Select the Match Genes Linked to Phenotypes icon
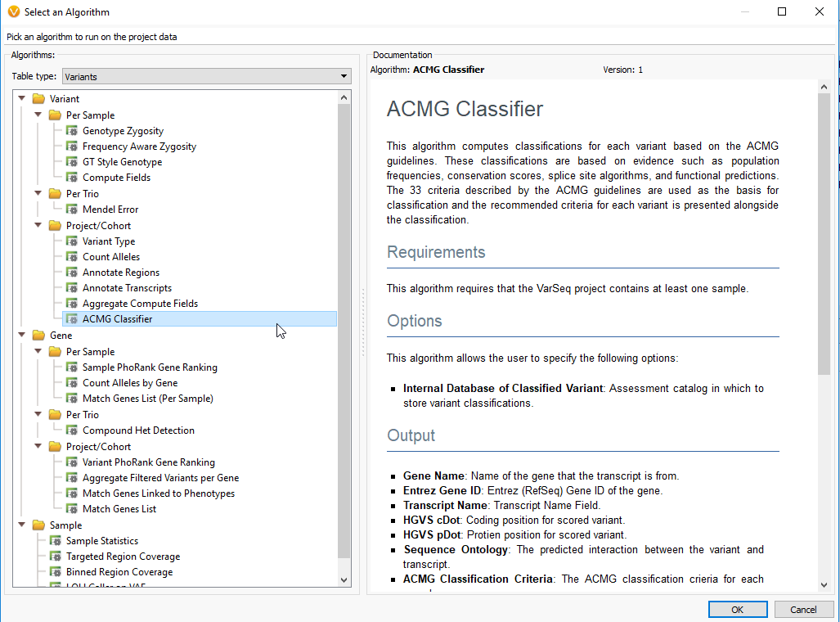840x622 pixels. pos(72,493)
